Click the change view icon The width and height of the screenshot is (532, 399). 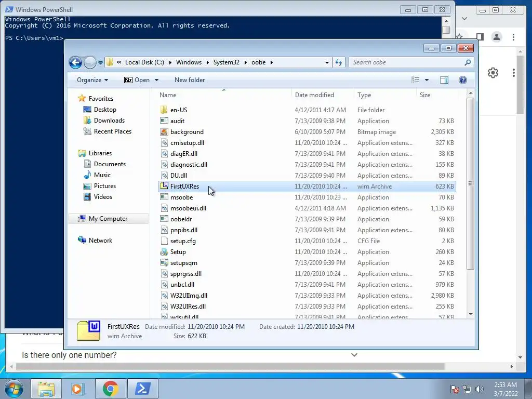[x=416, y=79]
